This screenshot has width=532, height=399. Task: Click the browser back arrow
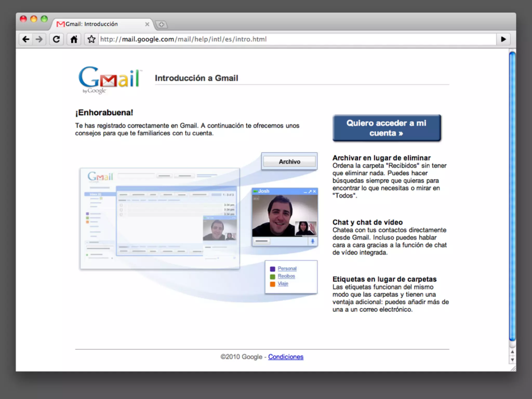pyautogui.click(x=26, y=39)
